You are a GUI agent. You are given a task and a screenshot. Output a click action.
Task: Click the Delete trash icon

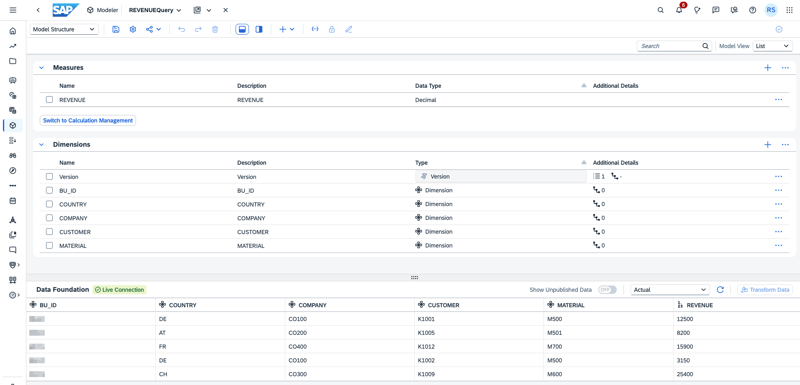coord(215,30)
